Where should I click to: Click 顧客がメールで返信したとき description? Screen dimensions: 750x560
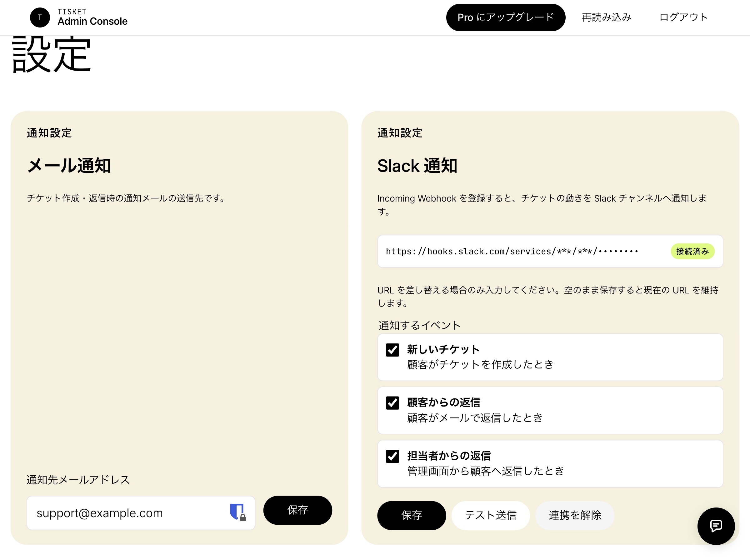(x=475, y=418)
